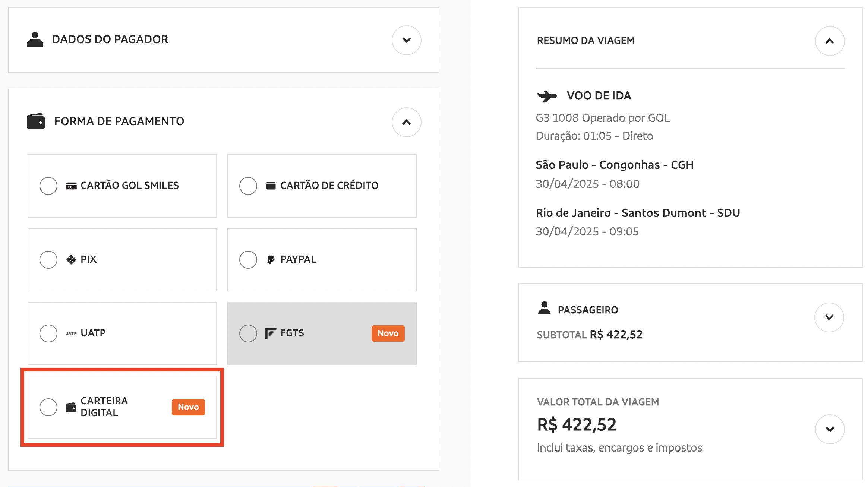Click the G3 1008 Operado por GOL text
The width and height of the screenshot is (868, 487).
[x=603, y=118]
